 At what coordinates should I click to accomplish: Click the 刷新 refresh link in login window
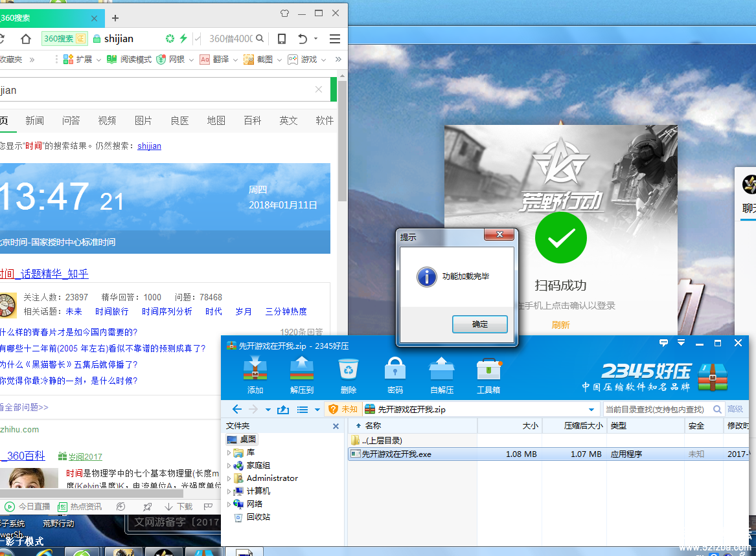560,325
